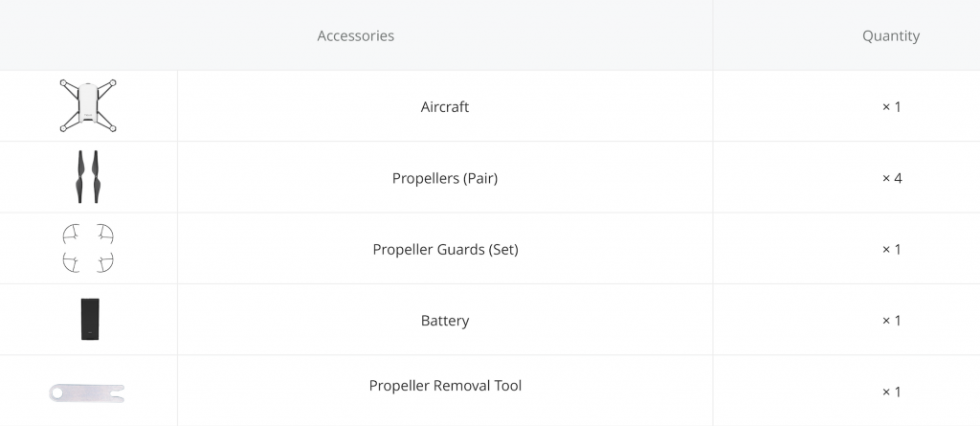Click the Propeller Removal Tool label
This screenshot has width=980, height=426.
[x=445, y=386]
